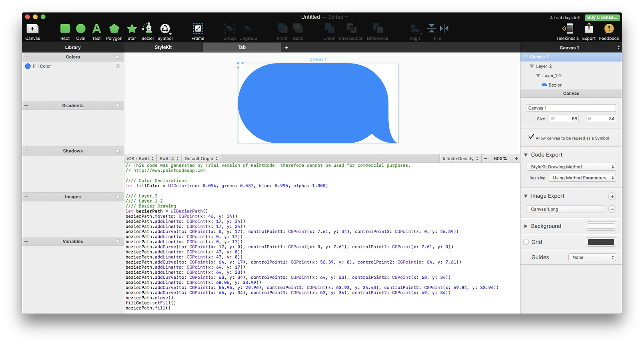This screenshot has width=644, height=345.
Task: Click the Frame tool icon
Action: pos(198,29)
